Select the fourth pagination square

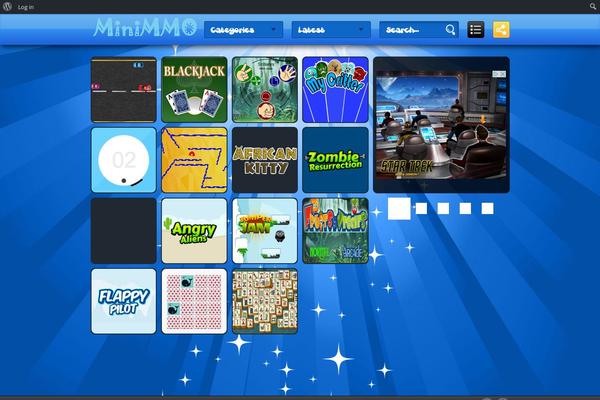click(465, 209)
